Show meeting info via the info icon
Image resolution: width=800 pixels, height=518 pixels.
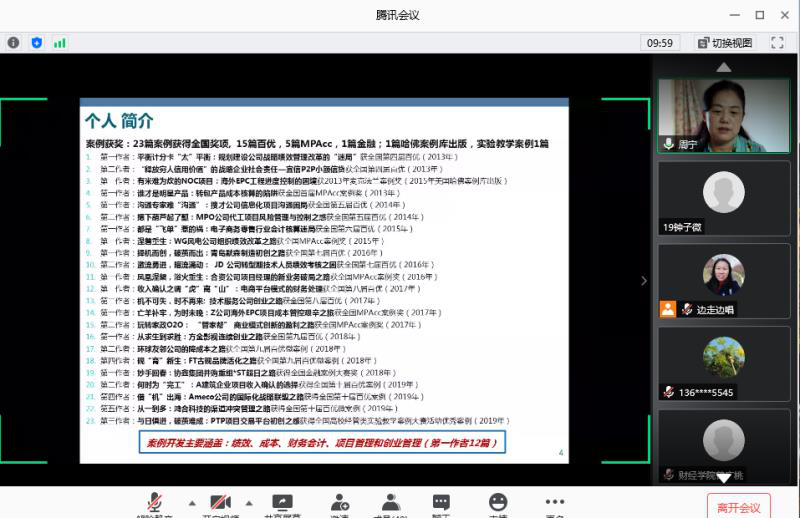point(14,43)
